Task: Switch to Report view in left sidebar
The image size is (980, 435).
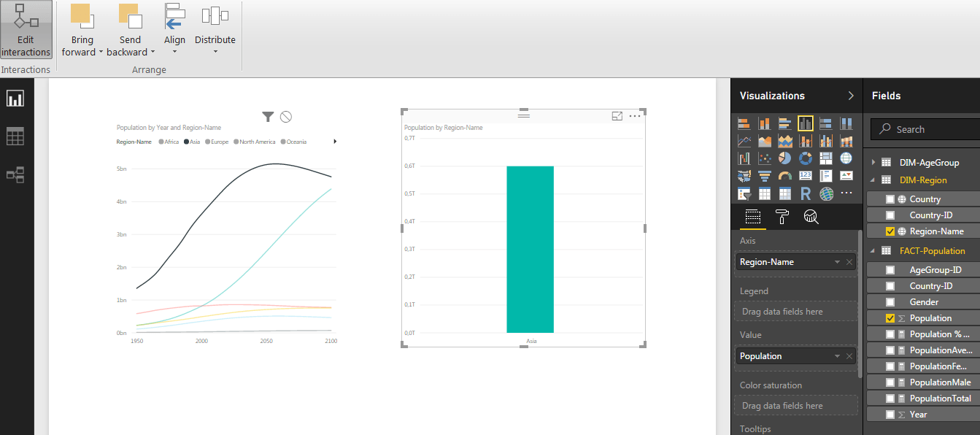Action: 15,98
